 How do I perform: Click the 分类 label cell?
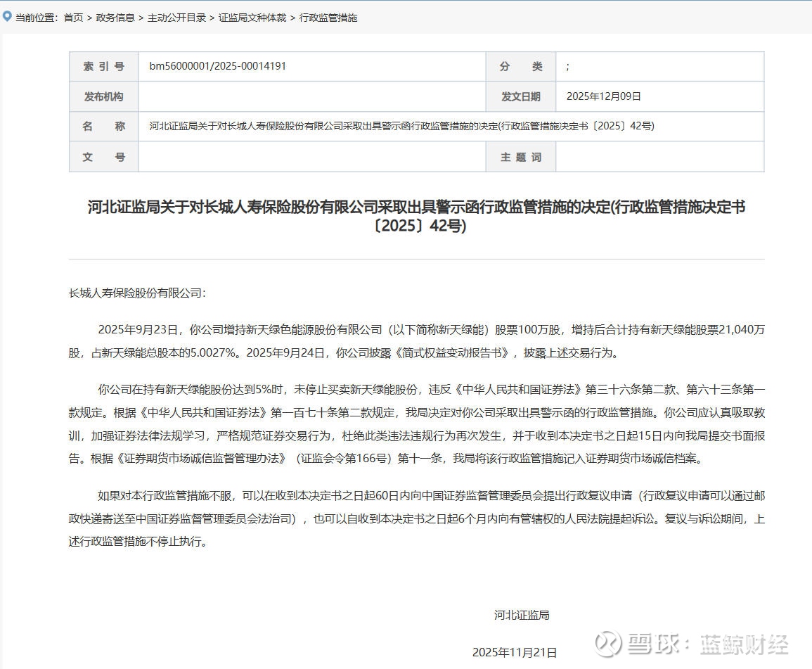520,67
